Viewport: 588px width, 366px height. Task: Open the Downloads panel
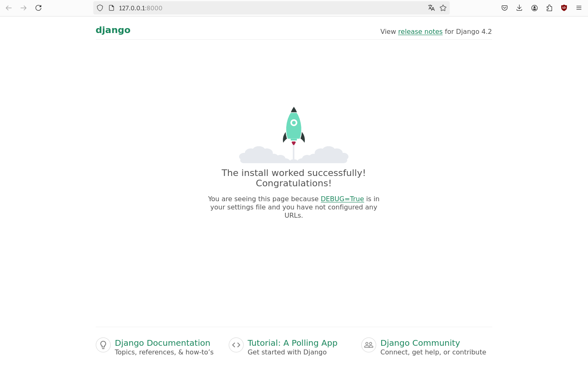pyautogui.click(x=519, y=8)
